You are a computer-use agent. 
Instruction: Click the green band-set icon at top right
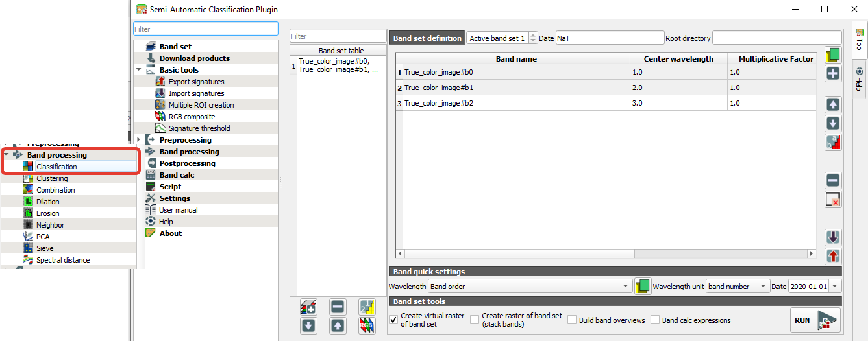pyautogui.click(x=833, y=54)
